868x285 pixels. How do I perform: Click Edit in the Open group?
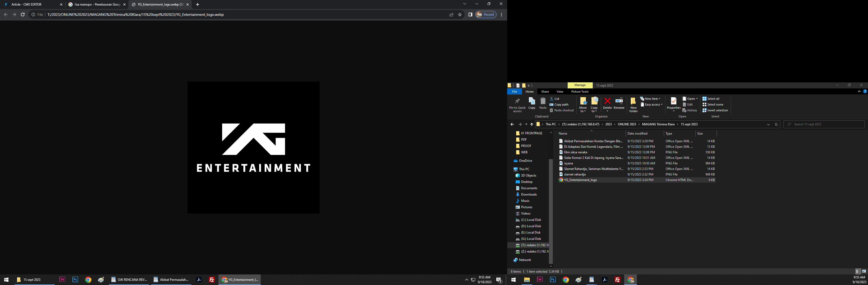coord(688,105)
